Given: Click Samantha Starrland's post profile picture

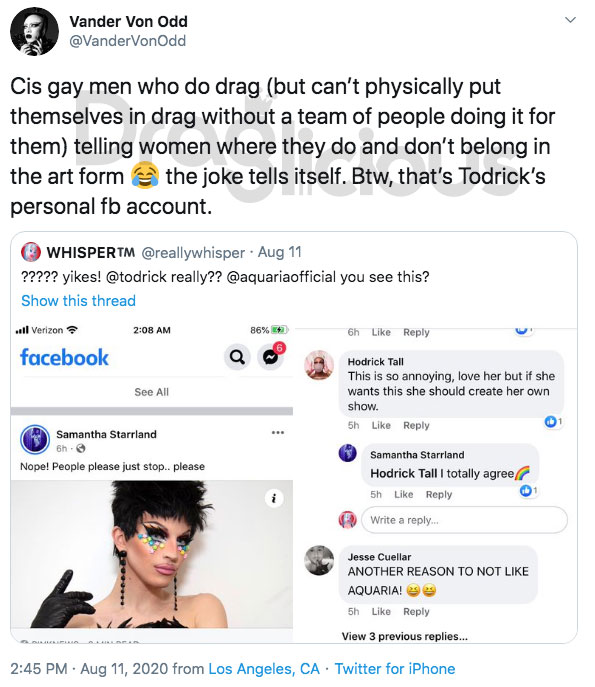Looking at the screenshot, I should click(35, 439).
